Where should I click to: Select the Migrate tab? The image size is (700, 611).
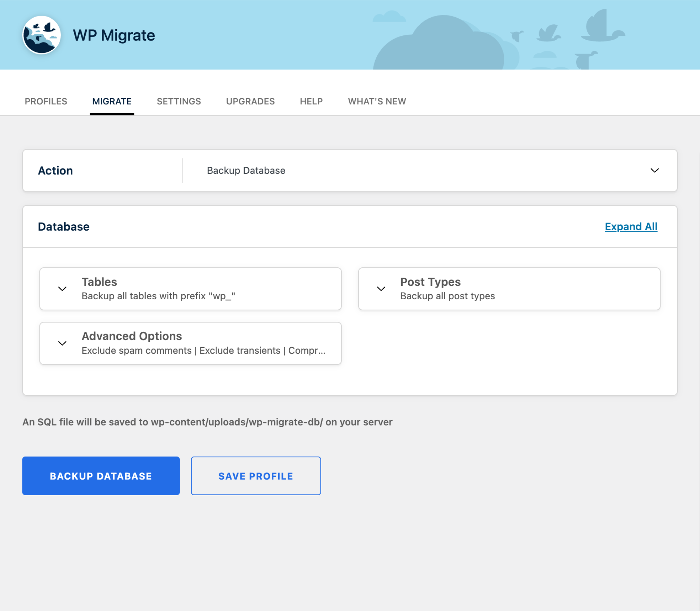point(112,101)
